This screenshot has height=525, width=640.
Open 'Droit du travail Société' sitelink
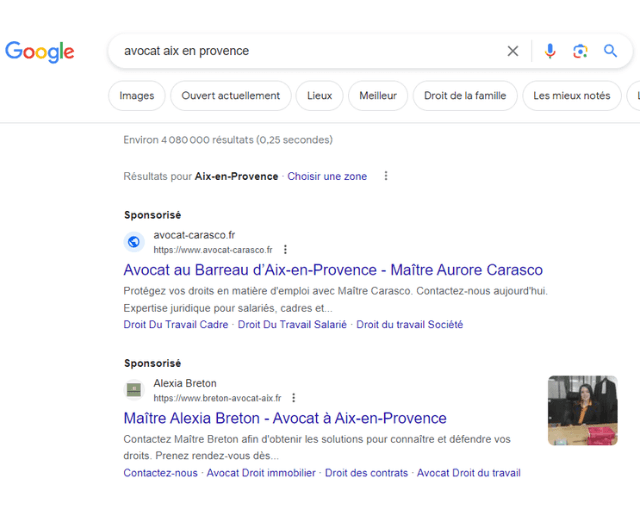click(409, 325)
